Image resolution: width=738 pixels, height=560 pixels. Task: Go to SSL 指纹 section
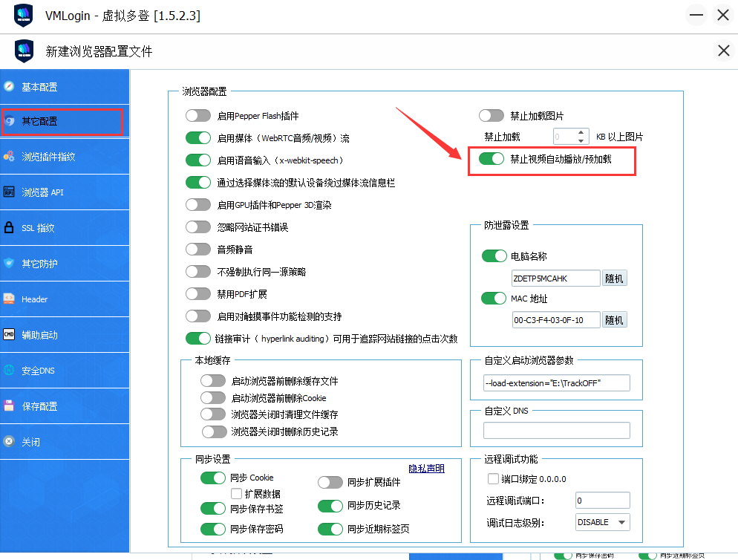(x=65, y=227)
